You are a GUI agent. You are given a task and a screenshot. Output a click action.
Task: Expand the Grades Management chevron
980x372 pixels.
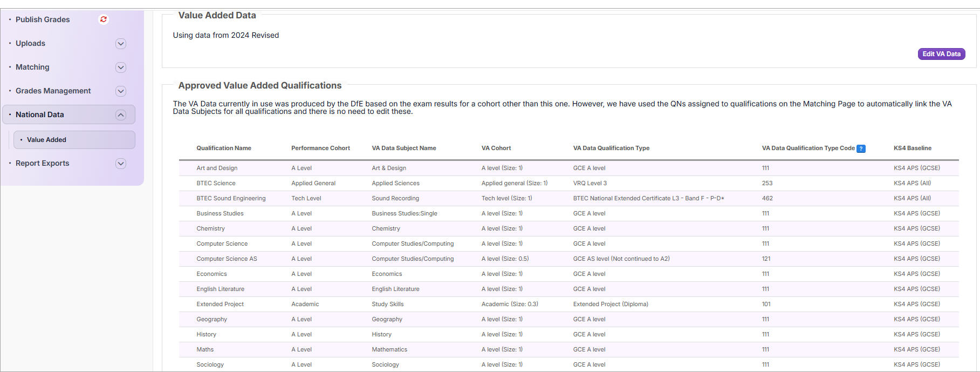pyautogui.click(x=121, y=91)
